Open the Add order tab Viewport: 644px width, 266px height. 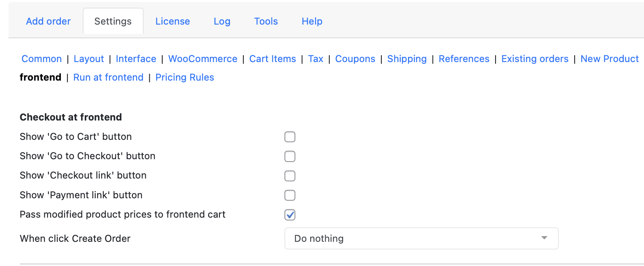pyautogui.click(x=48, y=21)
